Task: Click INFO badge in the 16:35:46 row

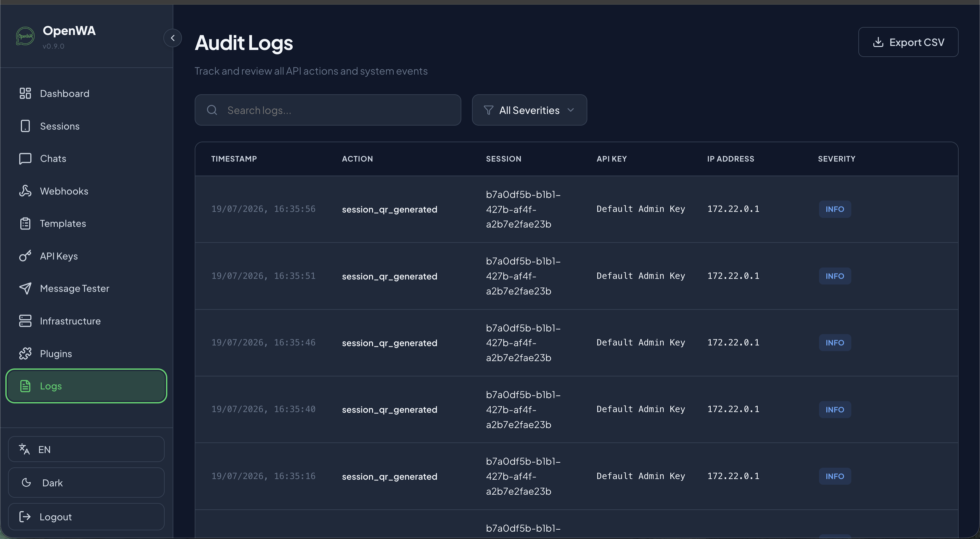Action: [x=835, y=342]
